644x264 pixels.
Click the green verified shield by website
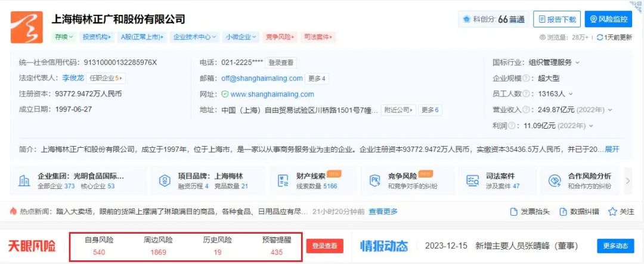click(225, 94)
